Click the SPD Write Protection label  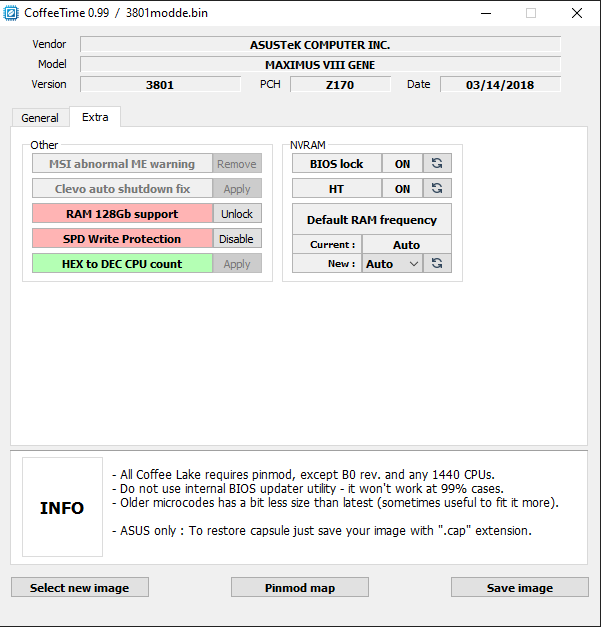122,239
